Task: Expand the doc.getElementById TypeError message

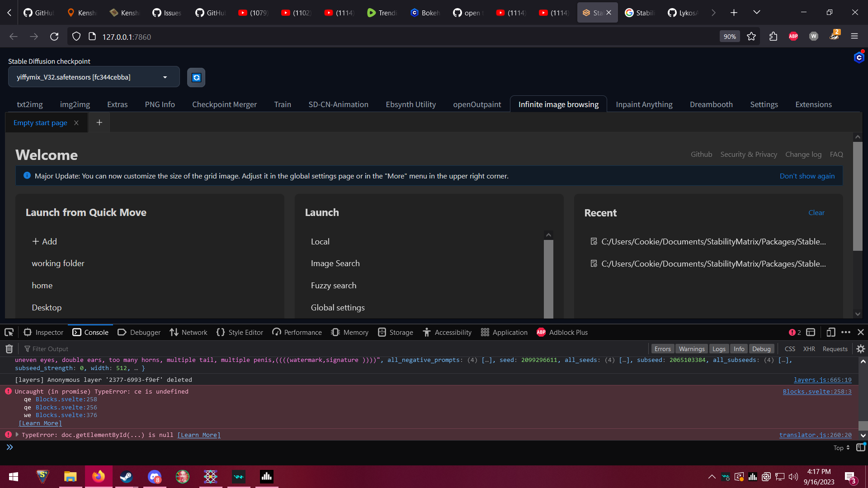Action: pos(17,435)
